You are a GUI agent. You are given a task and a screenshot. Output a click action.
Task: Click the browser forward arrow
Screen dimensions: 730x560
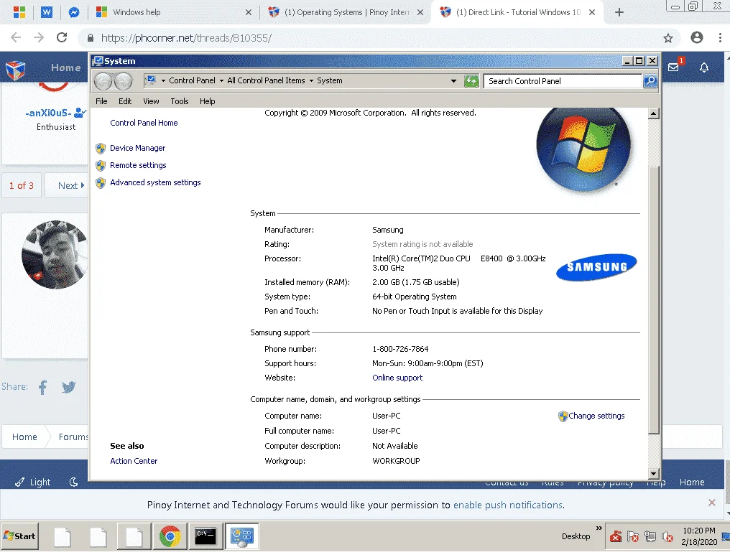39,37
